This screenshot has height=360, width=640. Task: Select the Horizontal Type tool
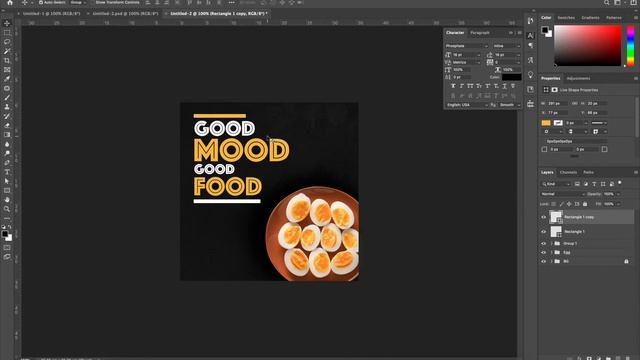(x=7, y=172)
